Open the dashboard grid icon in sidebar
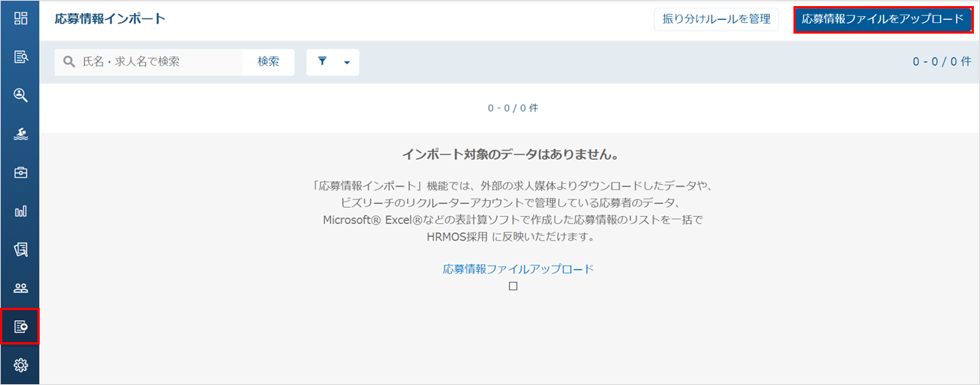Image resolution: width=980 pixels, height=385 pixels. pos(21,18)
